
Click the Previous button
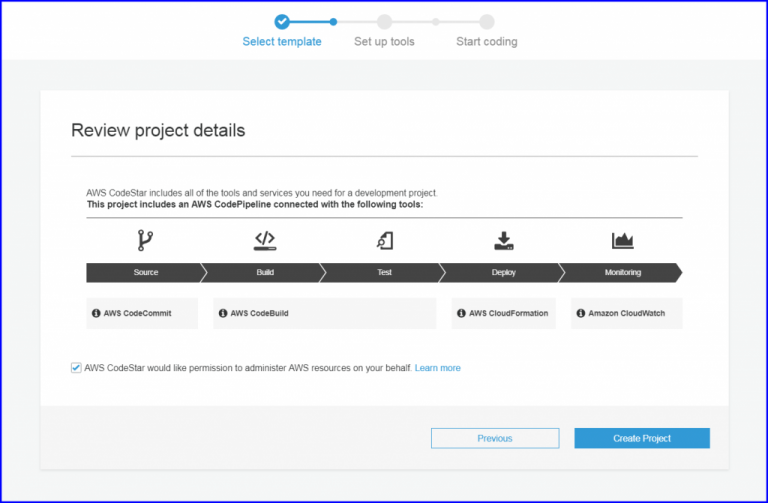tap(495, 438)
